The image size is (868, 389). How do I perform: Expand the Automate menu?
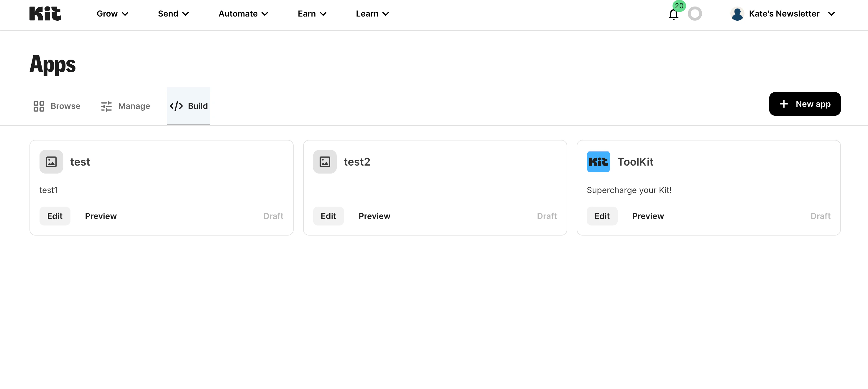[x=243, y=14]
